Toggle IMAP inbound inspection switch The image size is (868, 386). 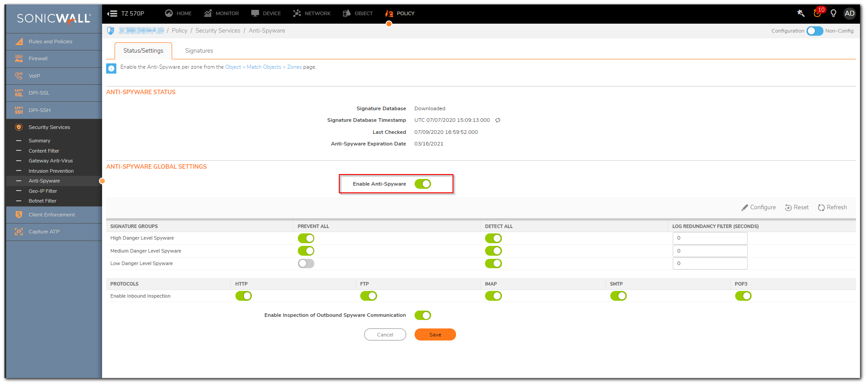tap(494, 296)
